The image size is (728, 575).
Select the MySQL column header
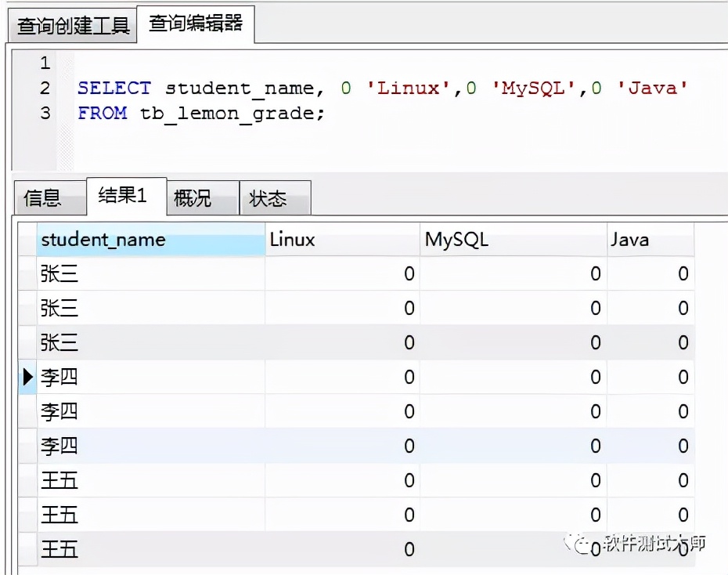click(x=513, y=240)
